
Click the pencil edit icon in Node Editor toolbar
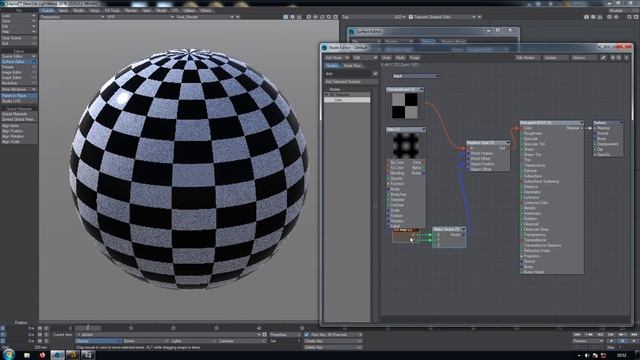pyautogui.click(x=603, y=58)
